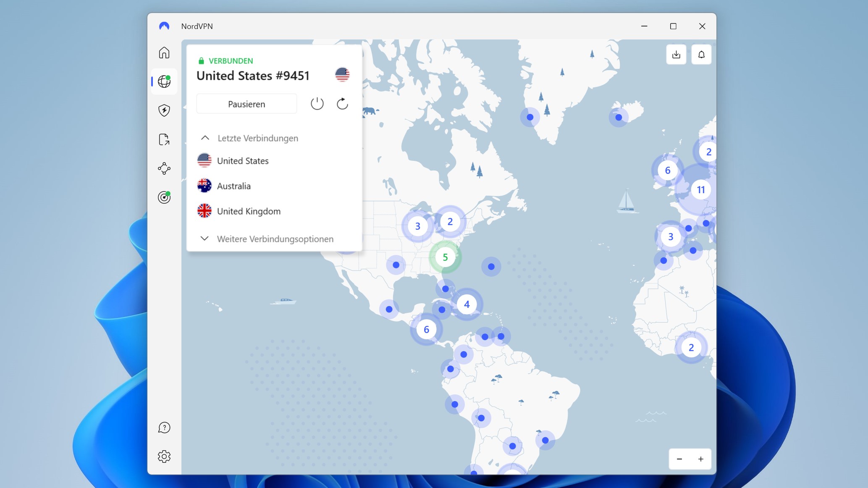Click cluster marker 2 in West Africa
The height and width of the screenshot is (488, 868).
click(x=691, y=348)
